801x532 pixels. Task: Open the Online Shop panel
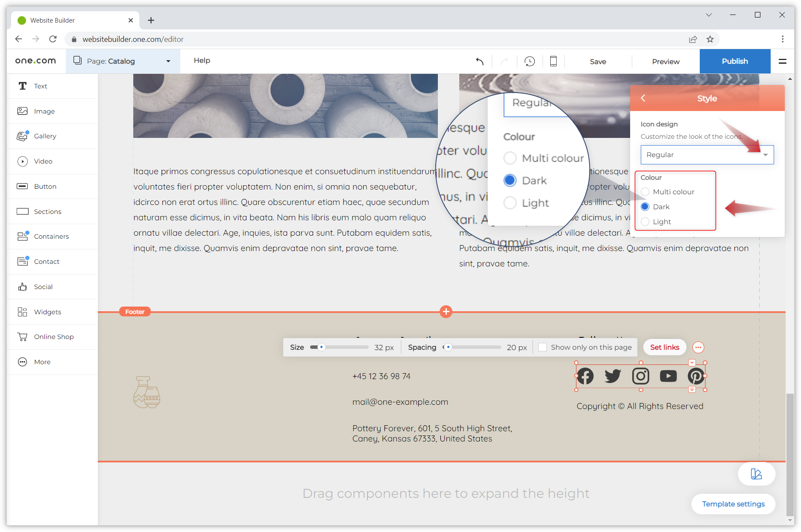(x=53, y=336)
